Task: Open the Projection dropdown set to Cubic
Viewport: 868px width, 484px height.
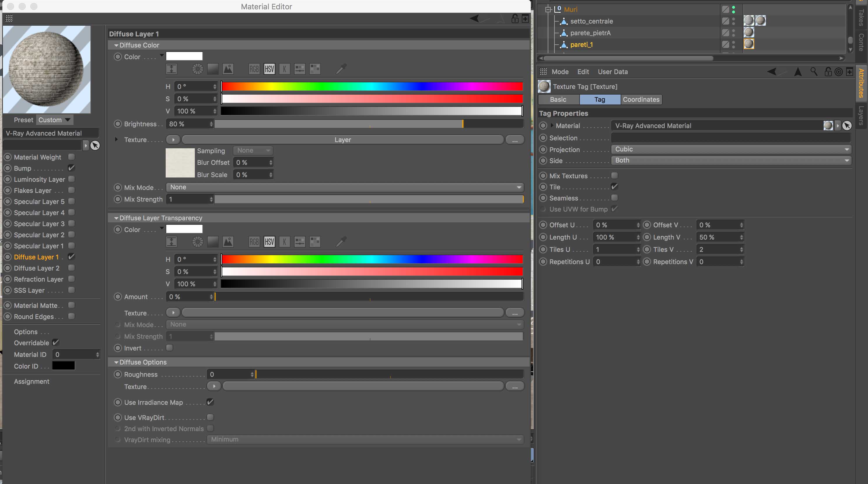Action: click(x=731, y=149)
